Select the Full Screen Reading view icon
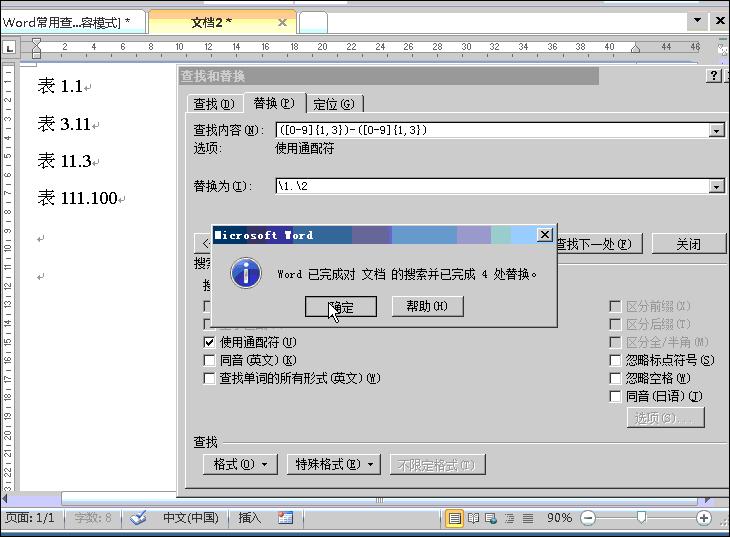 point(473,518)
